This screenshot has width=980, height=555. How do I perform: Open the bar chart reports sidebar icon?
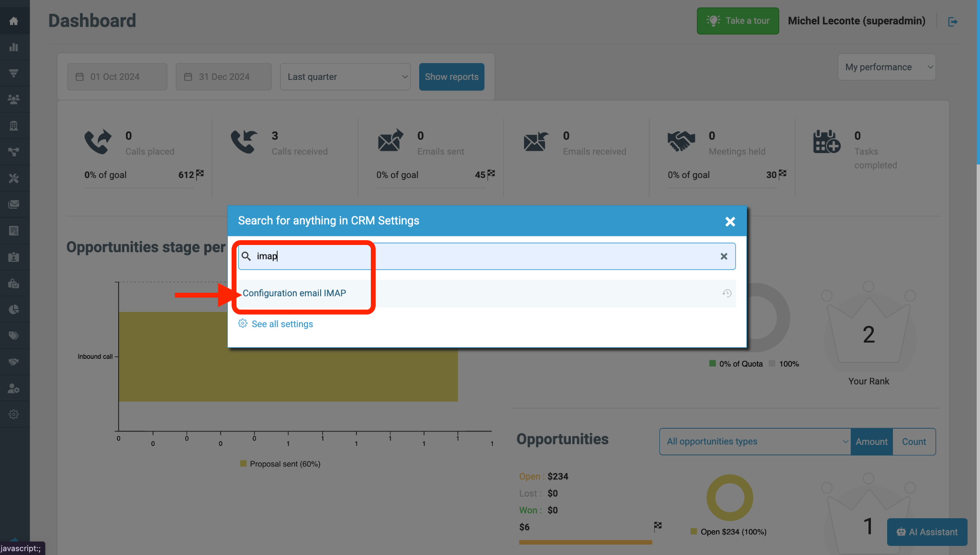[14, 47]
